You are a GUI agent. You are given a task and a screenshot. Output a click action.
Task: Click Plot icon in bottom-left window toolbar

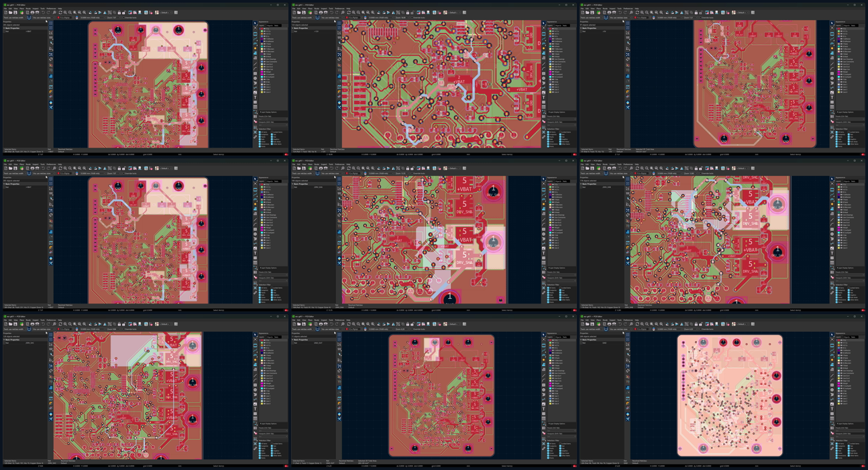[38, 324]
